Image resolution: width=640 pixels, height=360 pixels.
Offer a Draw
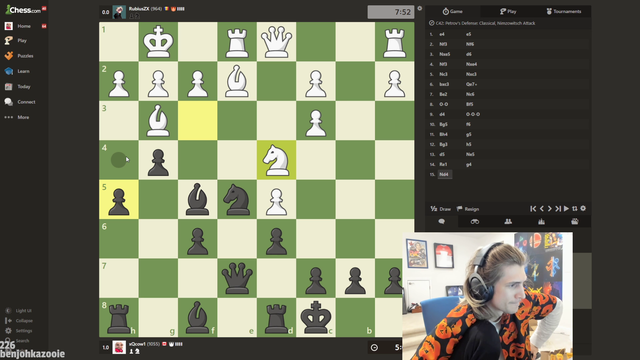440,209
